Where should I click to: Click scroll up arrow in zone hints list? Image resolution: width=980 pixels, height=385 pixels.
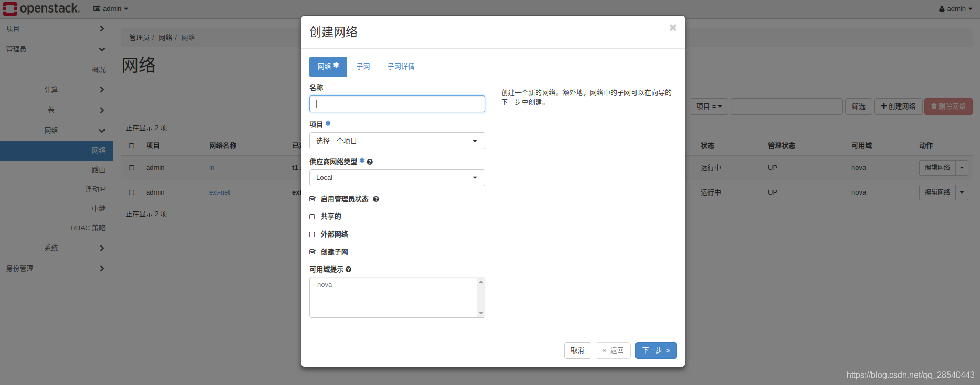pos(481,282)
